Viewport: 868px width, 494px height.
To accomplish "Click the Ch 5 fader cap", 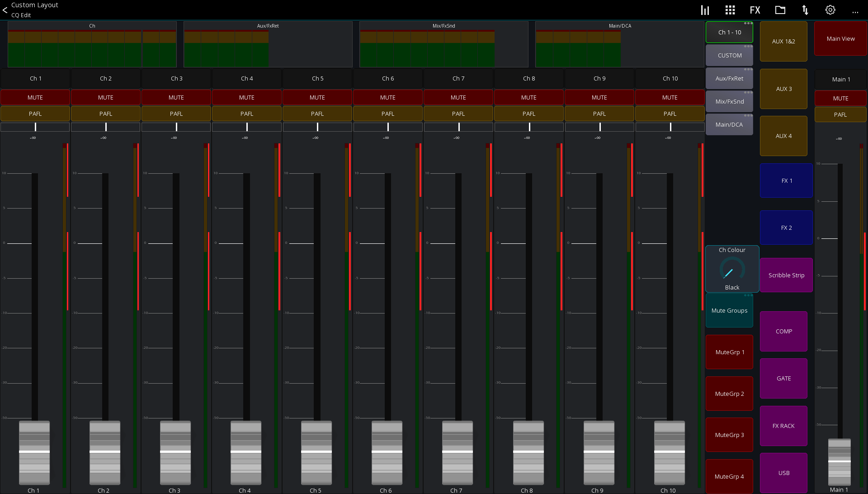I will click(316, 453).
